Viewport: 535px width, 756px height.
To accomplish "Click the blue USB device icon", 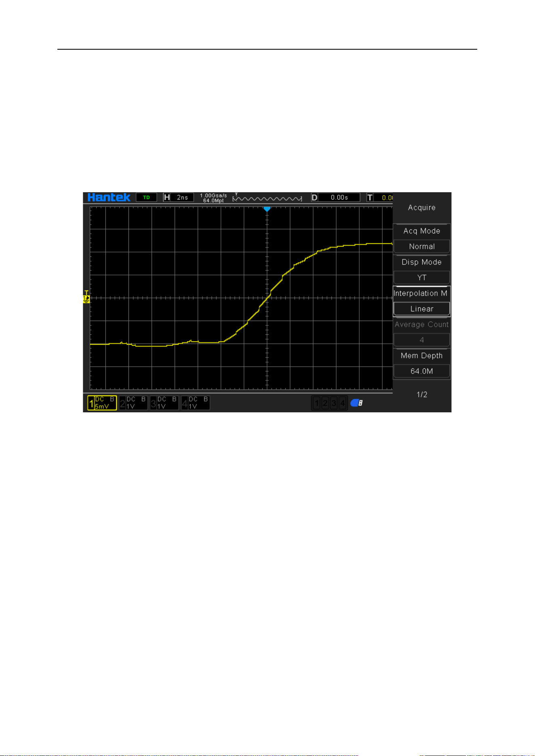I will click(x=356, y=403).
